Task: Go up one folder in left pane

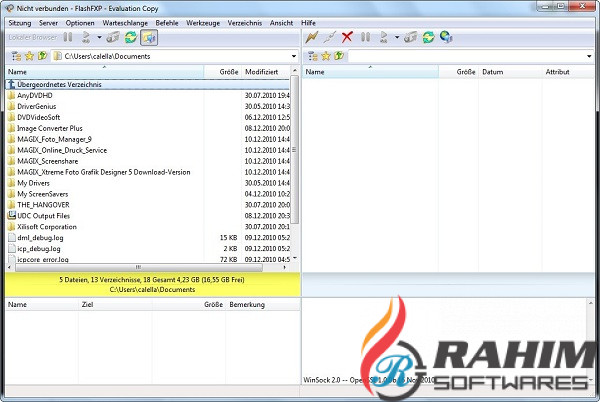Action: 42,56
